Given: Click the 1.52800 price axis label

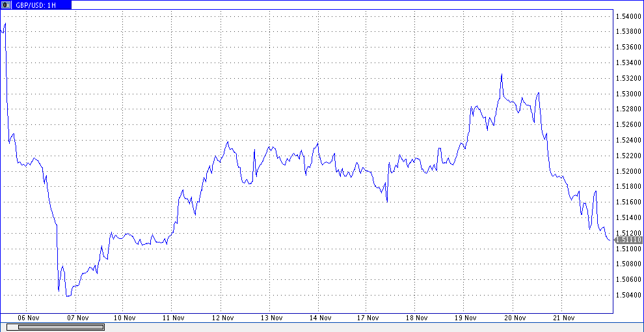Looking at the screenshot, I should tap(628, 109).
